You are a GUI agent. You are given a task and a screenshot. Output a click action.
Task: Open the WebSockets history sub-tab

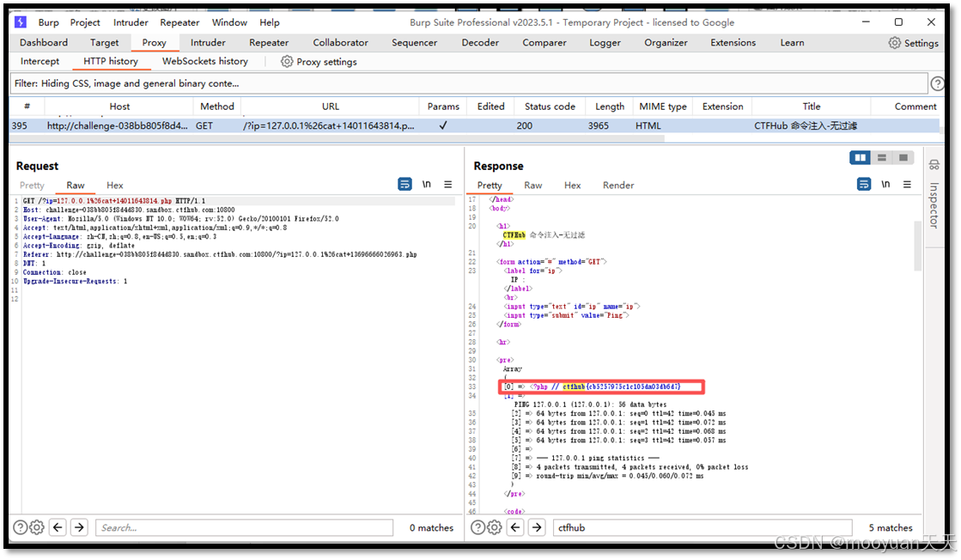pyautogui.click(x=204, y=61)
